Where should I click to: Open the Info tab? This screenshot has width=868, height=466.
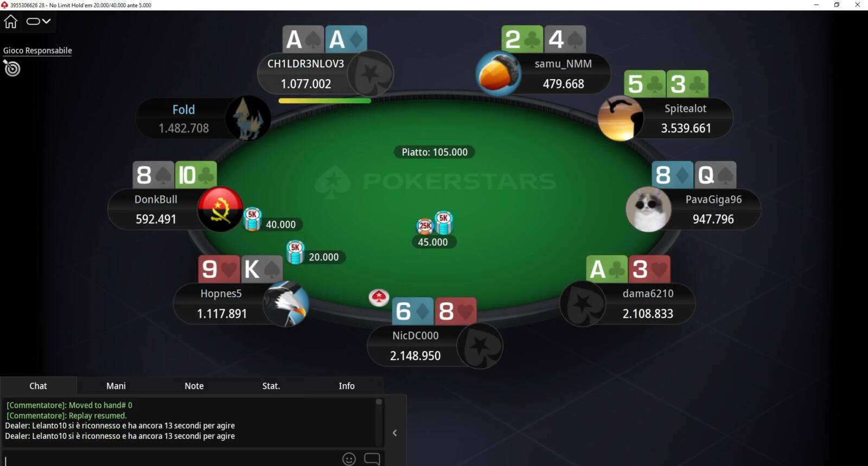[347, 386]
